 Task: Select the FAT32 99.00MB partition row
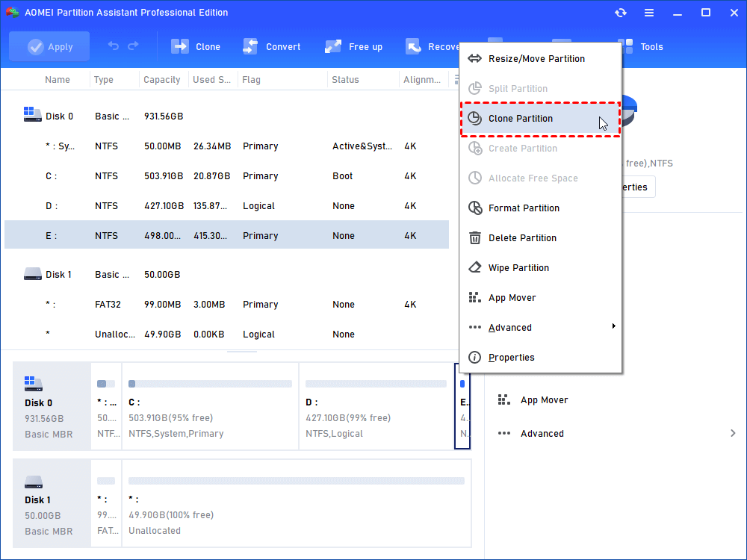227,305
